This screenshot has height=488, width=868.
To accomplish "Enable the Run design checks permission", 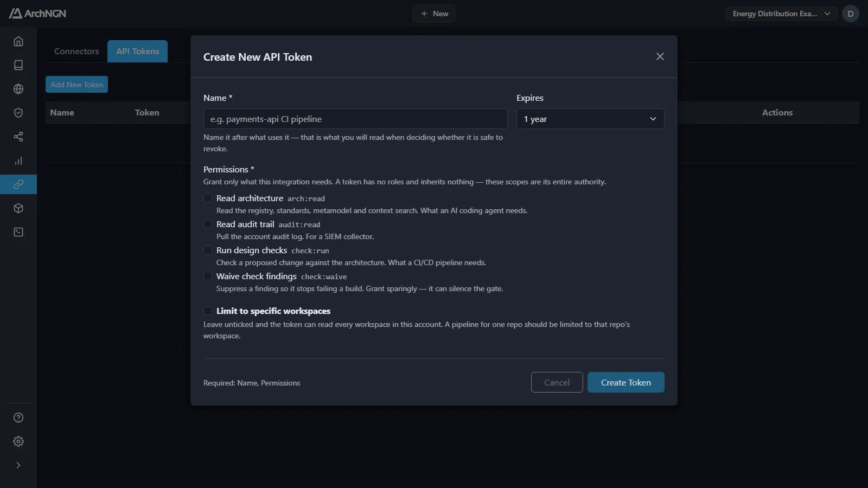I will (208, 250).
